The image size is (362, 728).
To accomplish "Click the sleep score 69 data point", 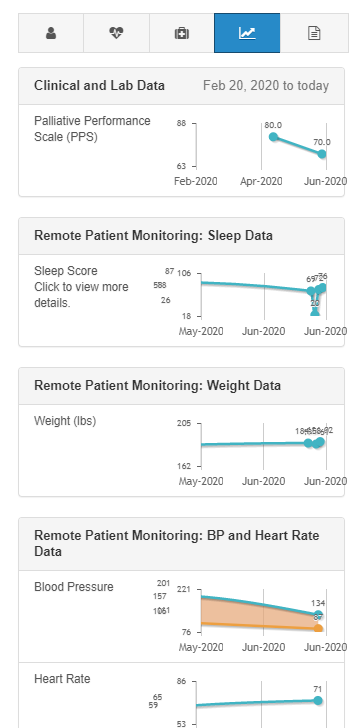I will pos(311,291).
